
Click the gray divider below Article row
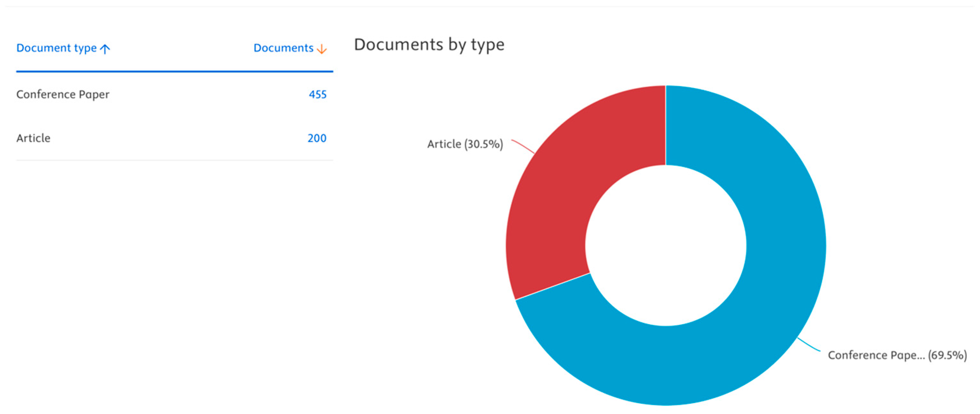pos(174,160)
